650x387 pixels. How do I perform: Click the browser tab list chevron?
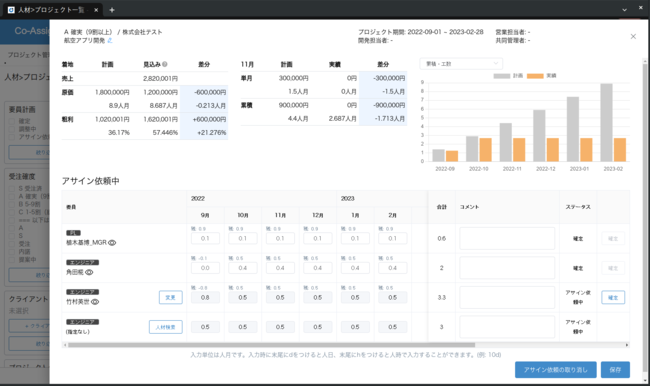click(624, 10)
